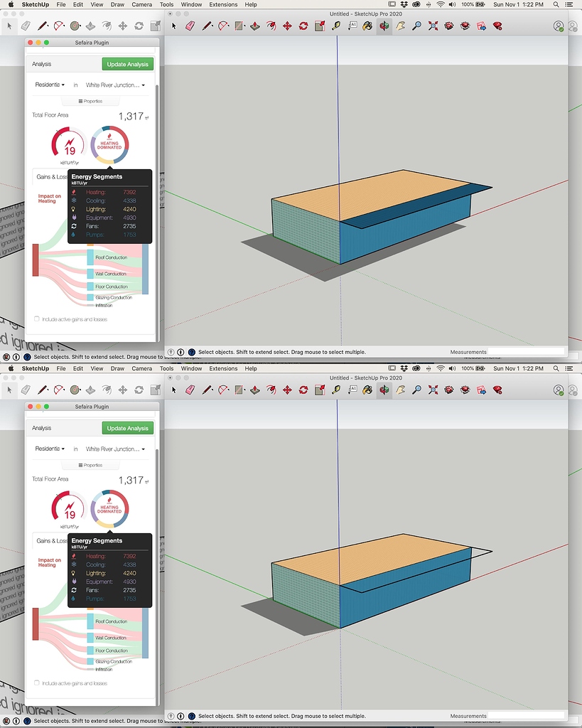Open the Extensions menu in SketchUp

pos(223,4)
